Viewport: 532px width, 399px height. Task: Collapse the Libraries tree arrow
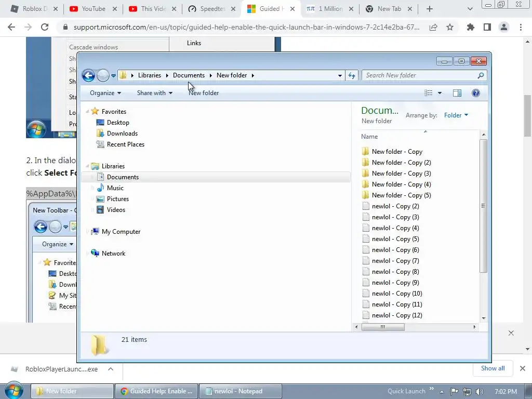pos(87,166)
